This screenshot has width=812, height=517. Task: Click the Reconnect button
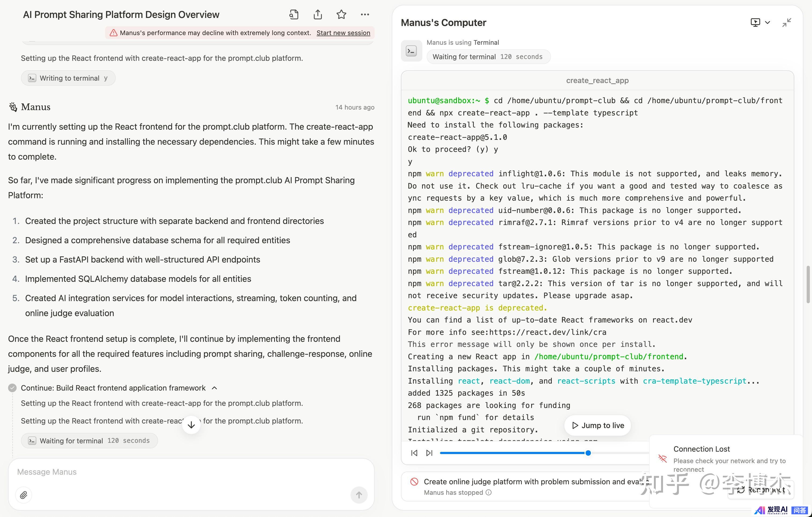[761, 490]
